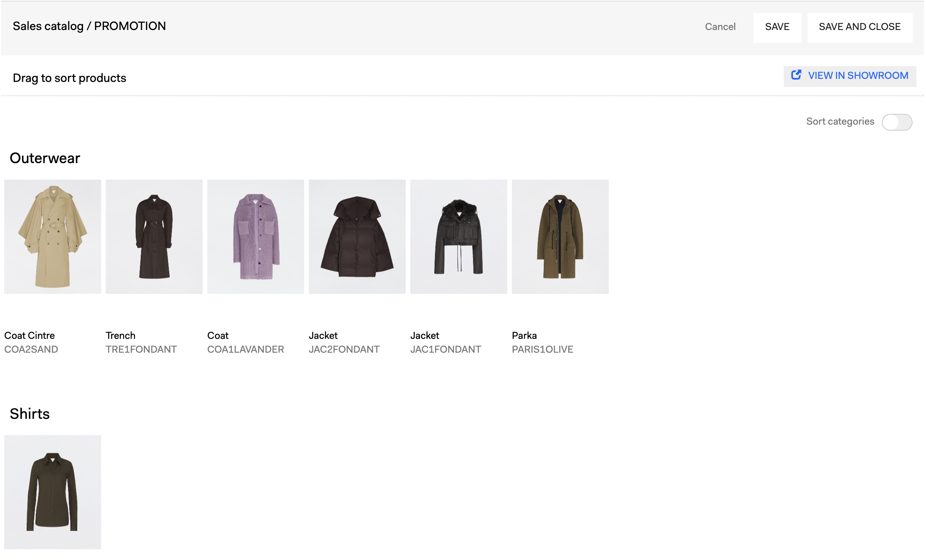Select the Trench TRE1FONDANT thumbnail
Screen dimensions: 926x560
[154, 237]
